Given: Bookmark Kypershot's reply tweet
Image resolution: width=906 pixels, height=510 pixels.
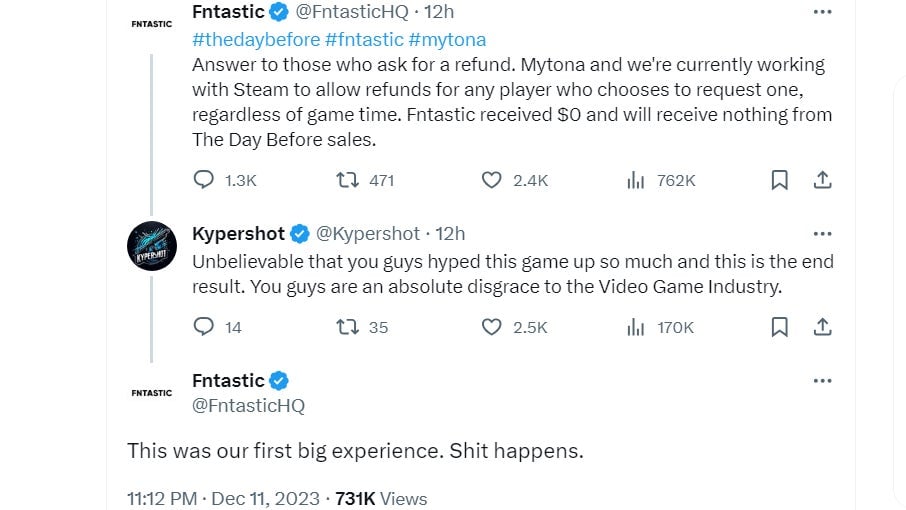Looking at the screenshot, I should click(x=780, y=327).
